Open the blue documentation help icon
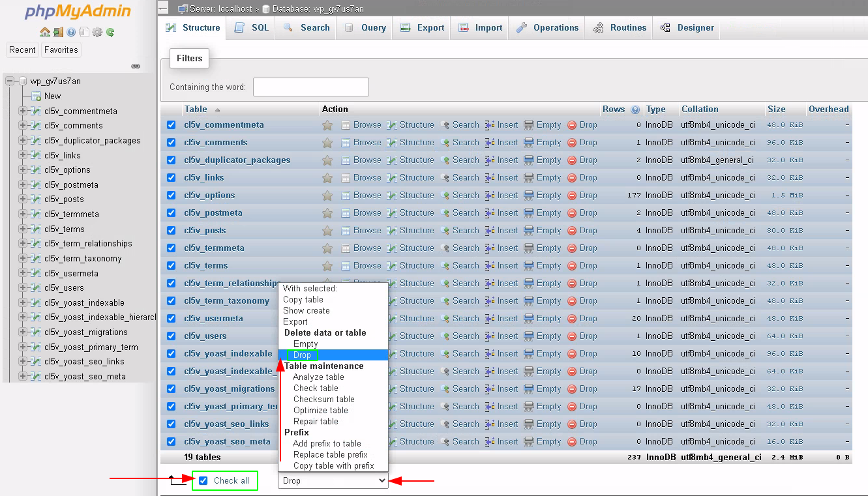868x496 pixels. coord(71,32)
